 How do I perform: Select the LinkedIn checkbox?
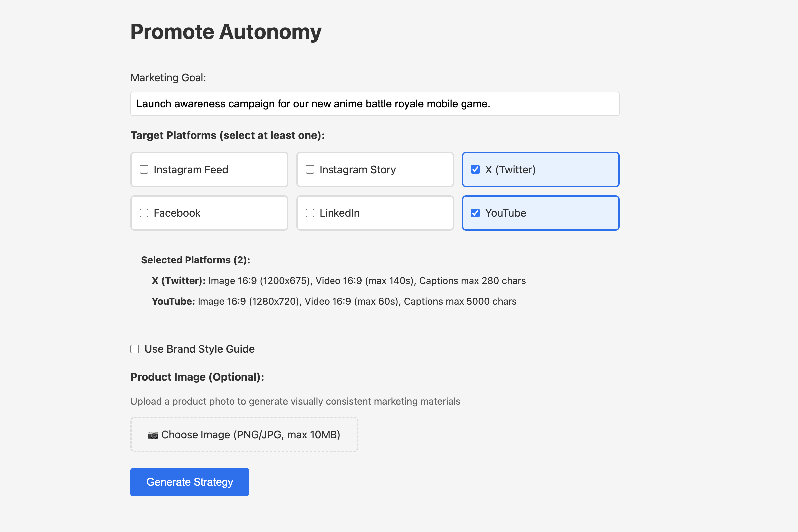[310, 213]
